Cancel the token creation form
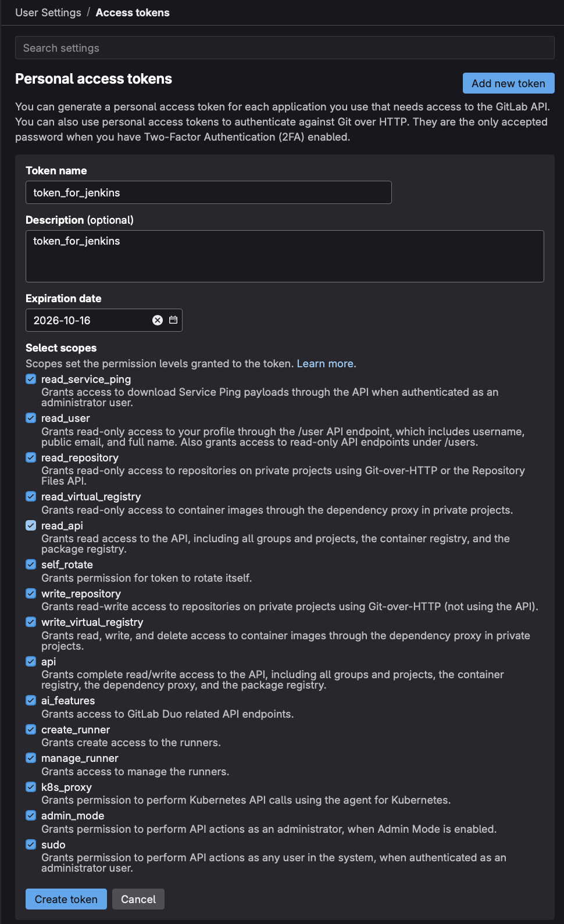The height and width of the screenshot is (924, 564). 138,899
